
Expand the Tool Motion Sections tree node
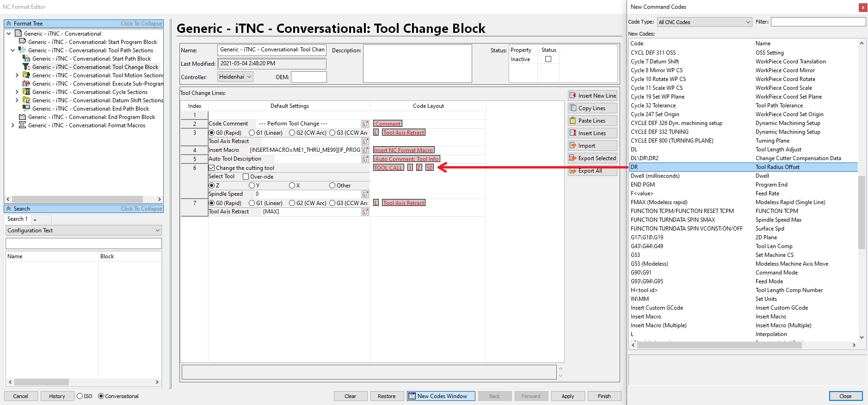[x=17, y=75]
